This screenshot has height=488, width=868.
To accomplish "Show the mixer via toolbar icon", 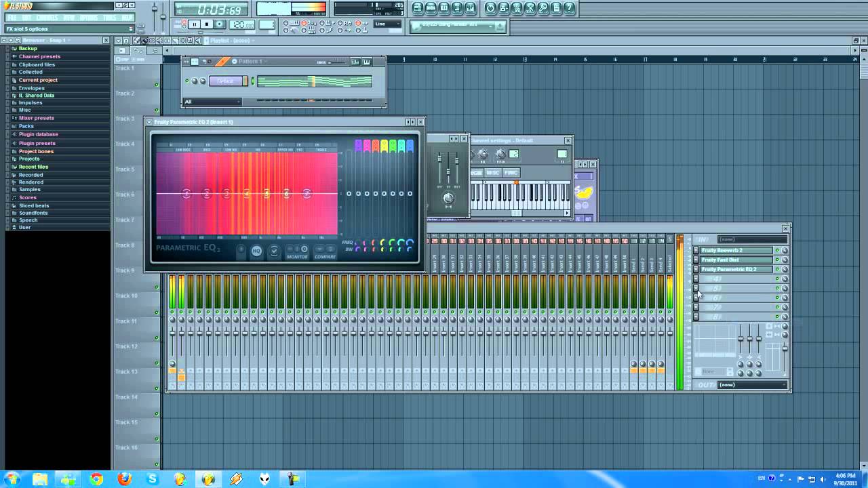I will coord(470,8).
